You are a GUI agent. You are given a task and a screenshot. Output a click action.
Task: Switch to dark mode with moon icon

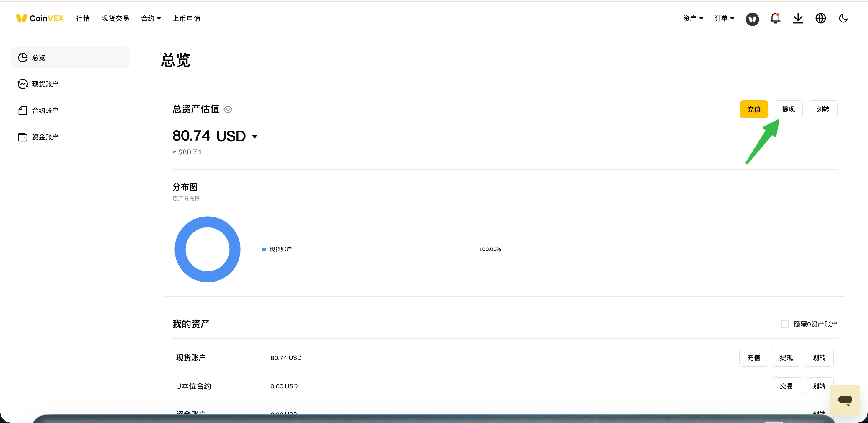843,18
